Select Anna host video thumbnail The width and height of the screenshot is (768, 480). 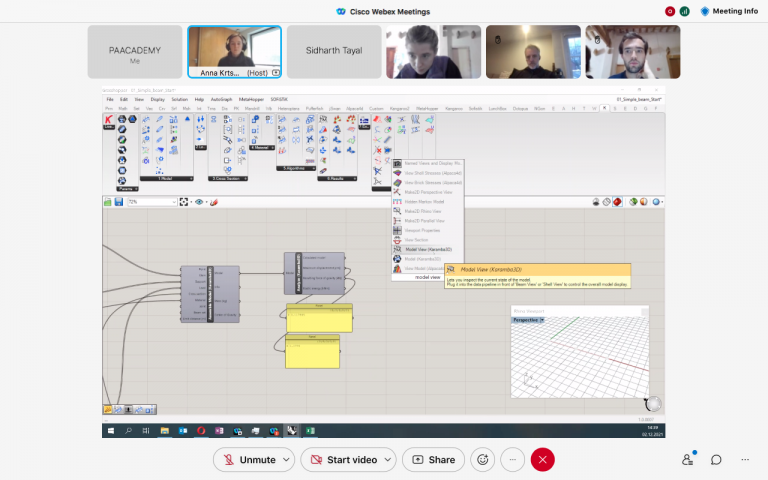click(x=234, y=51)
